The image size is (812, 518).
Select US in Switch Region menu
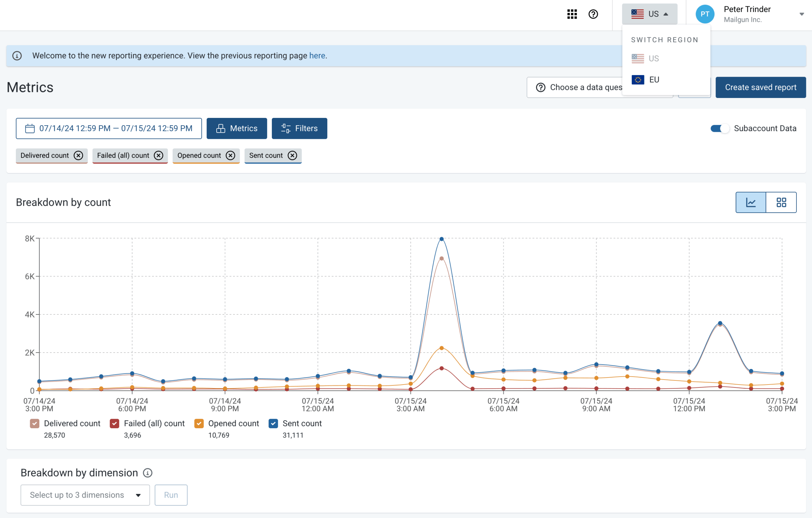click(653, 58)
